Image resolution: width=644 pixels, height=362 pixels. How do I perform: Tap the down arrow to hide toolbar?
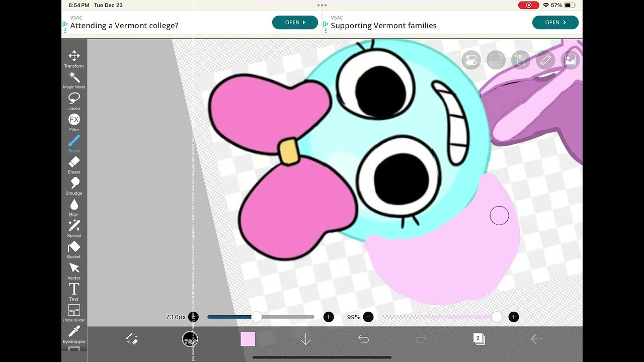click(x=305, y=339)
